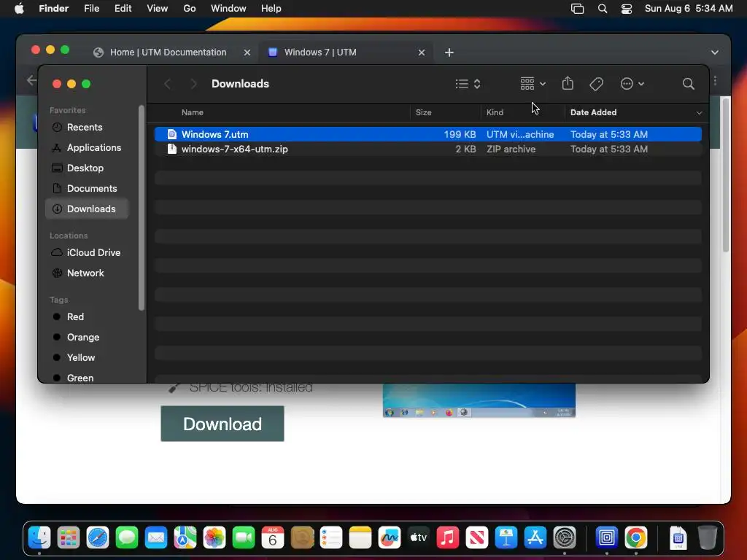747x560 pixels.
Task: Open the Group by dropdown in toolbar
Action: tap(533, 85)
